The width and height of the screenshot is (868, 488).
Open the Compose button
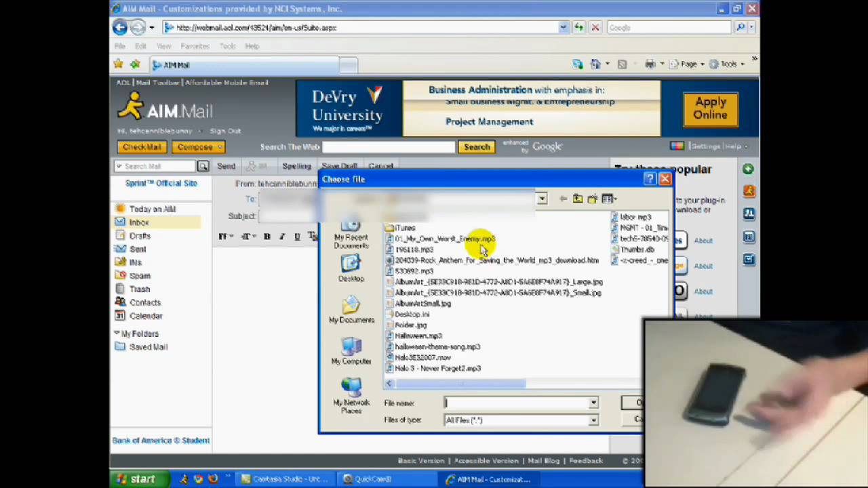point(199,147)
